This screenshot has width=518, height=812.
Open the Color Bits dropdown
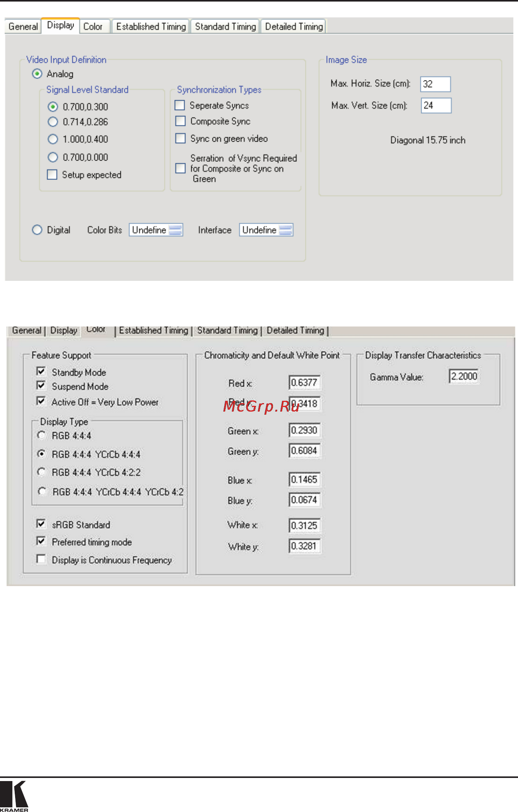click(x=156, y=230)
